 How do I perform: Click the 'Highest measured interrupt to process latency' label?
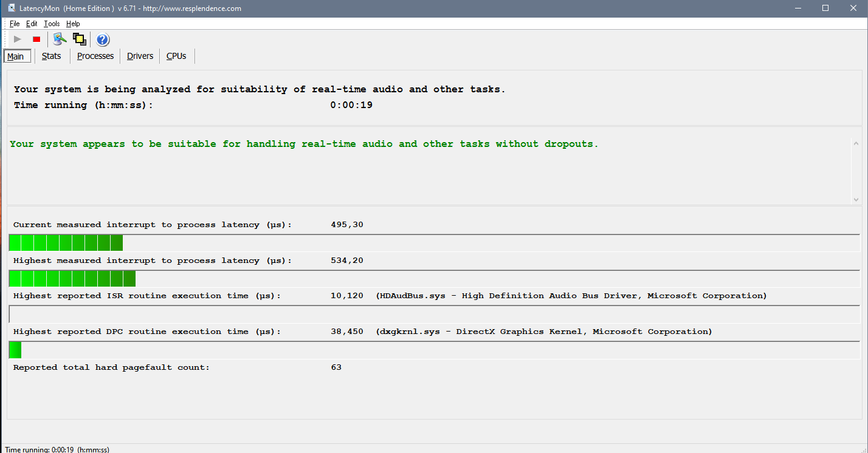tap(153, 261)
